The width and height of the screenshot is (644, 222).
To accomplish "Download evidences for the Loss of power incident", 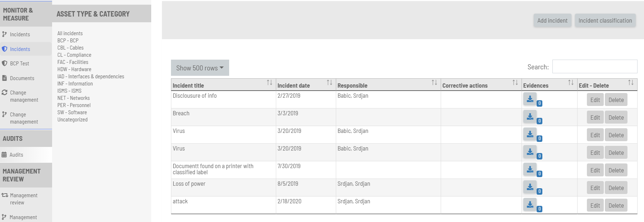I will point(530,188).
